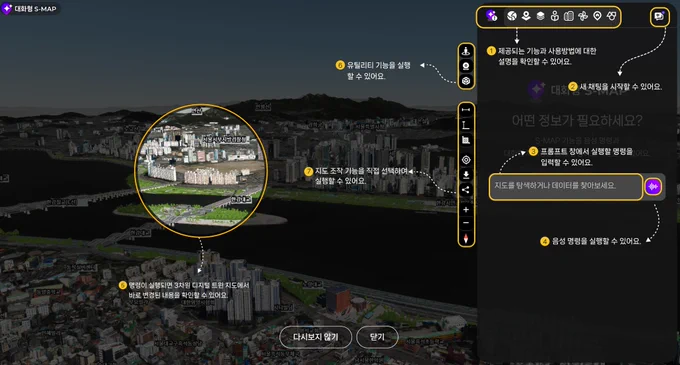Zoom in with the plus icon
Screen dimensions: 680x365
pyautogui.click(x=466, y=210)
